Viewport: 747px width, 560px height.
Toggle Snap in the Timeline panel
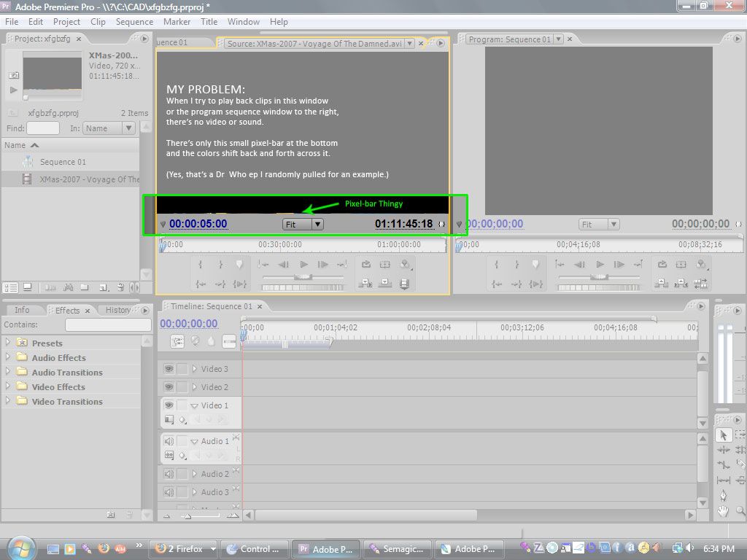coord(177,341)
